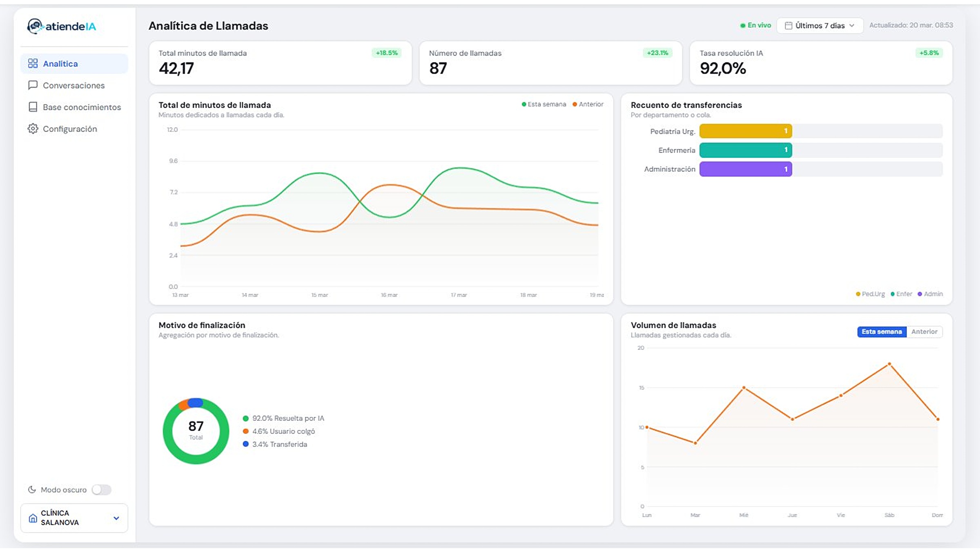Screen dimensions: 980x551
Task: Click the Configuración gear icon
Action: 33,129
